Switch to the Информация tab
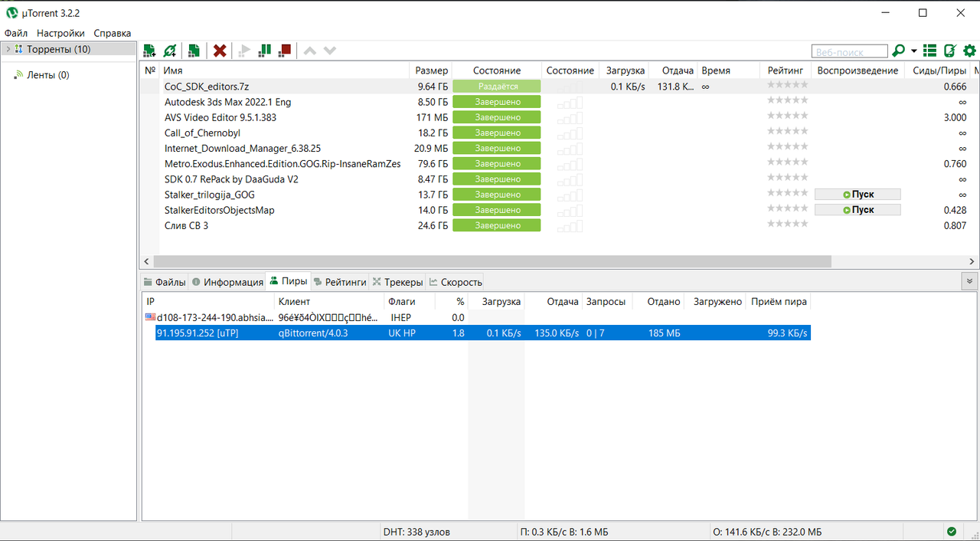 pos(227,282)
